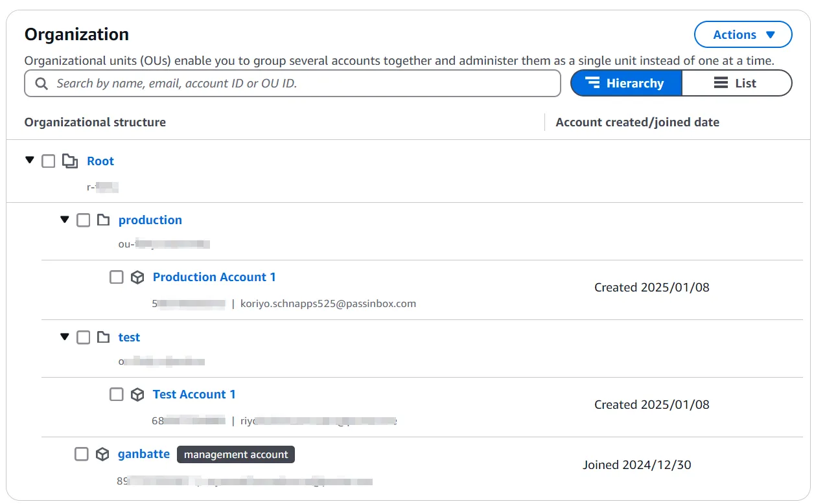Click the List view icon

719,83
